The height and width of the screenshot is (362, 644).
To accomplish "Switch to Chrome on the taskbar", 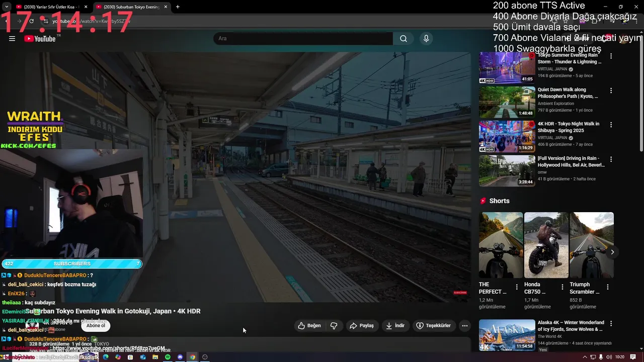I will tap(192, 357).
